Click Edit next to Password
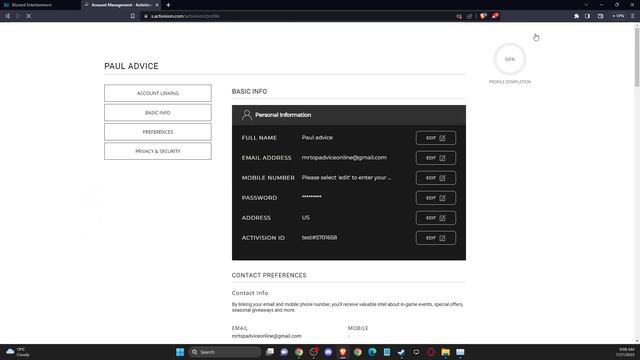This screenshot has height=360, width=640. (436, 198)
